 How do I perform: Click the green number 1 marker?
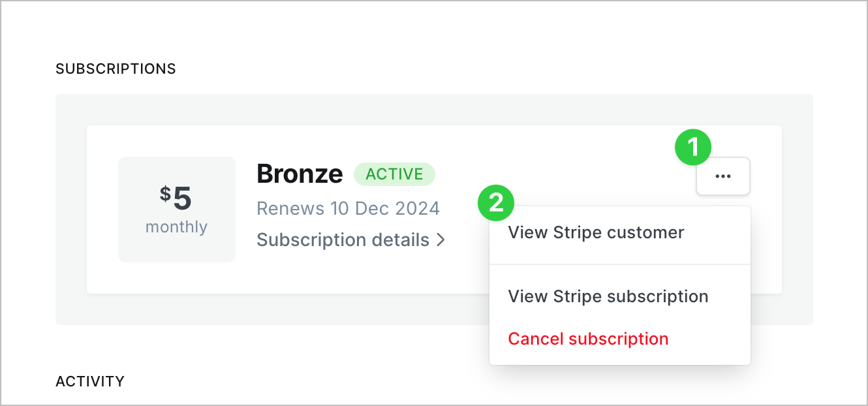coord(692,147)
